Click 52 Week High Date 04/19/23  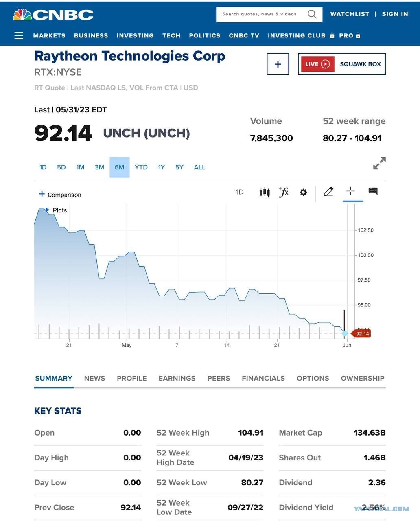coord(246,458)
